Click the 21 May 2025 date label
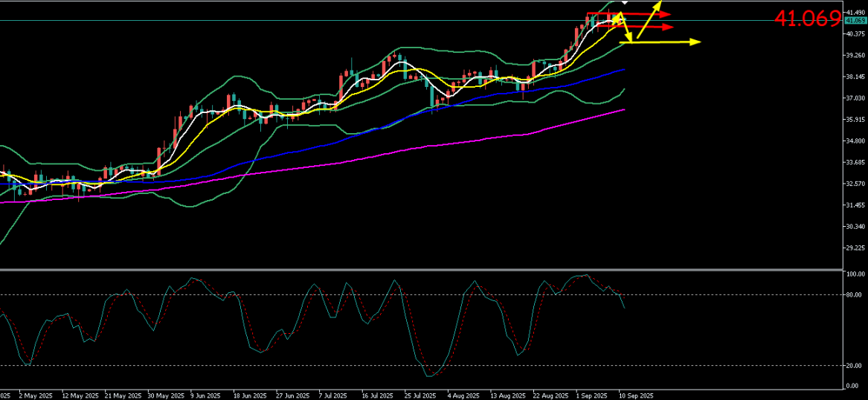 click(x=122, y=396)
